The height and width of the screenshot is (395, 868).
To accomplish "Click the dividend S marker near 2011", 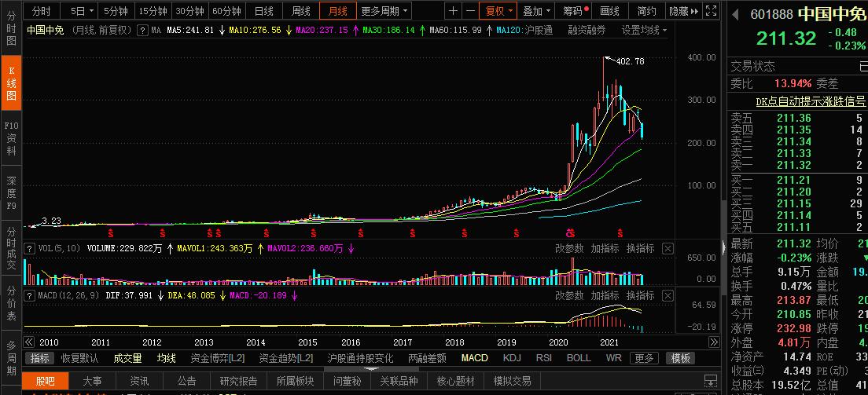I will 111,232.
